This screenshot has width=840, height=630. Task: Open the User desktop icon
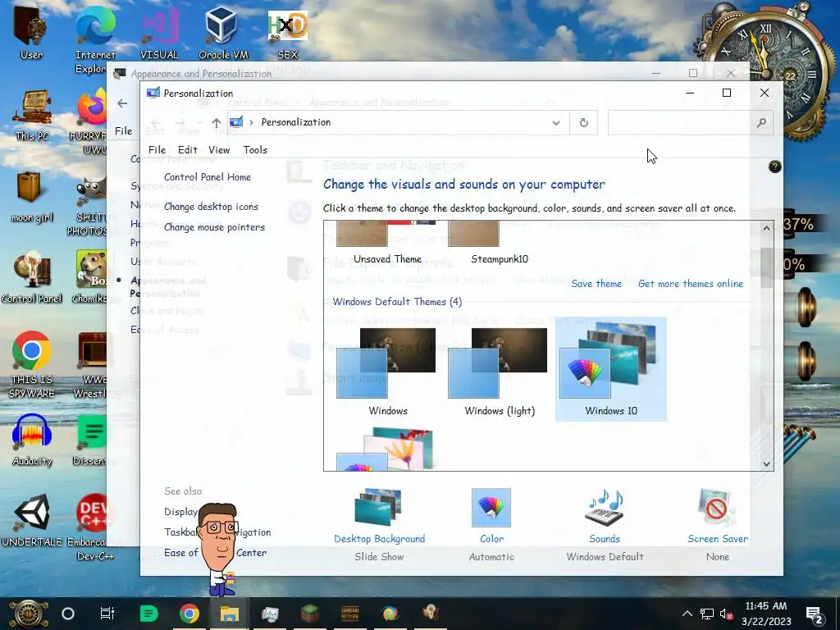[x=31, y=32]
